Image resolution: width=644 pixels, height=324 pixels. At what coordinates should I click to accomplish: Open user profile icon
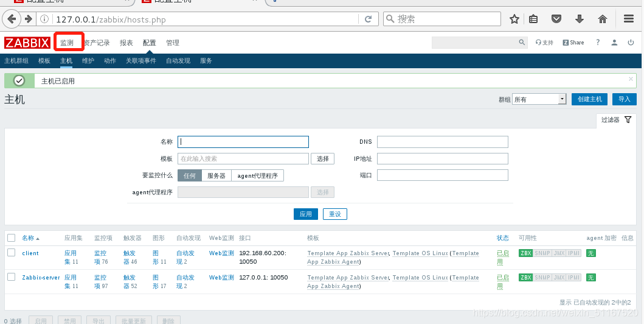point(614,43)
